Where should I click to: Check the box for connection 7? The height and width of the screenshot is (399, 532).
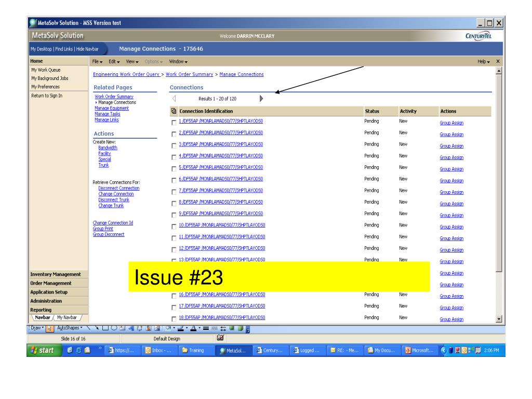(x=174, y=192)
